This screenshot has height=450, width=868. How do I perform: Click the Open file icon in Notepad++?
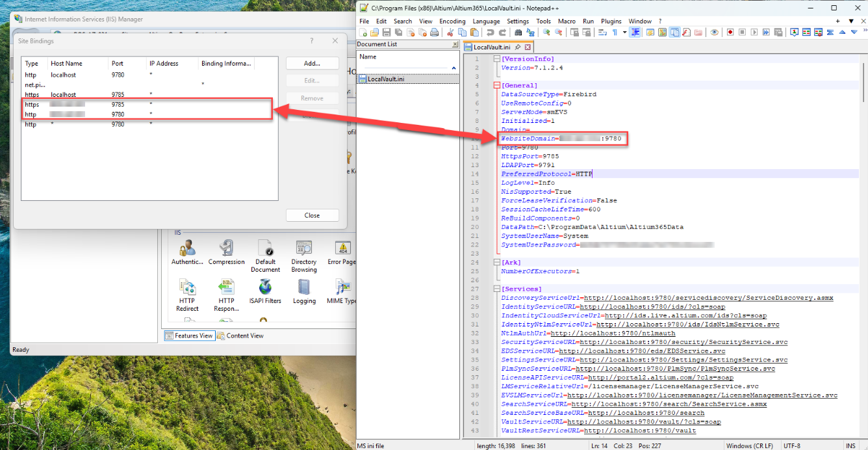tap(374, 32)
